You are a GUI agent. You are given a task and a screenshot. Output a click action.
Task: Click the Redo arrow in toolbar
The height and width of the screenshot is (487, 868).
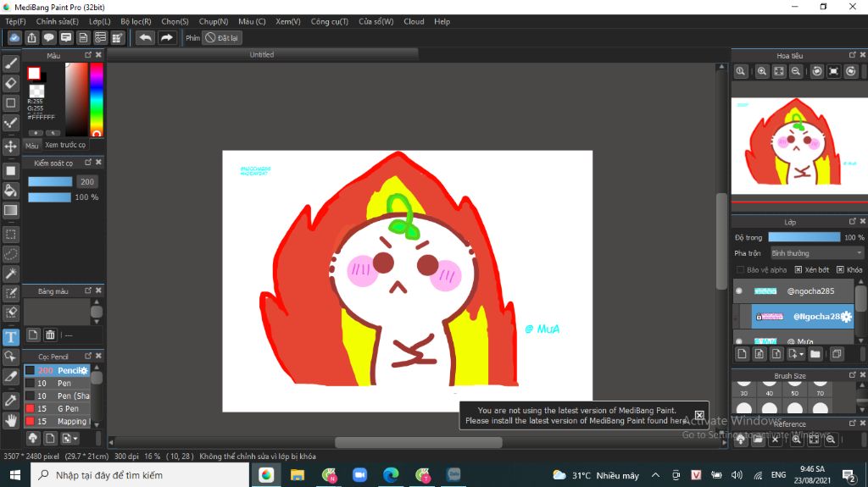click(166, 37)
